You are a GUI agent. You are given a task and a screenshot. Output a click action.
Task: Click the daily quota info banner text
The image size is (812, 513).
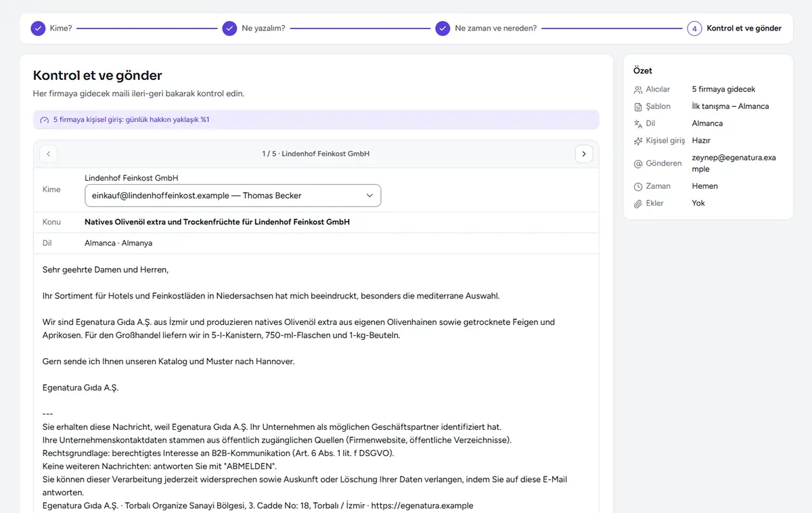(131, 120)
